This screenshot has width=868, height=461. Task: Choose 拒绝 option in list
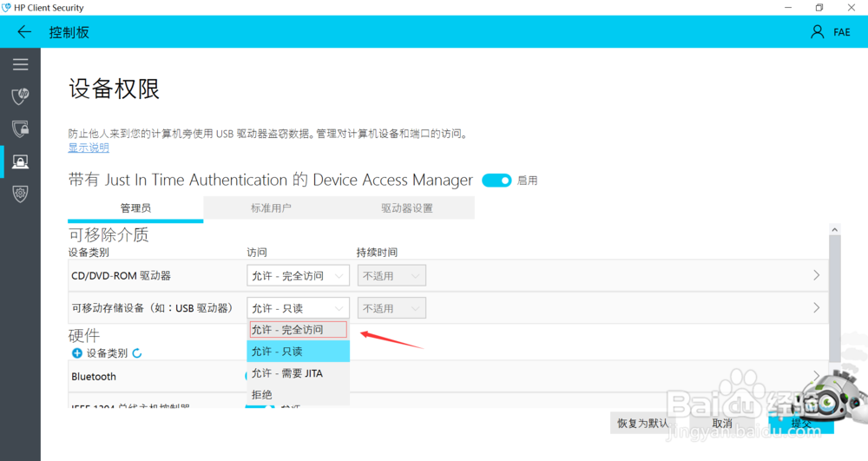click(298, 395)
